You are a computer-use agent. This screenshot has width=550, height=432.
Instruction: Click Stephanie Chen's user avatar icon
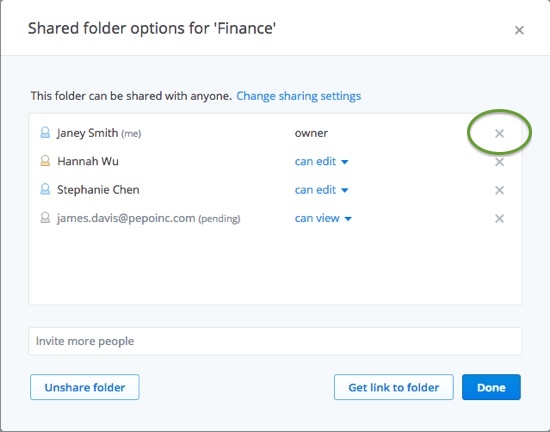tap(45, 189)
